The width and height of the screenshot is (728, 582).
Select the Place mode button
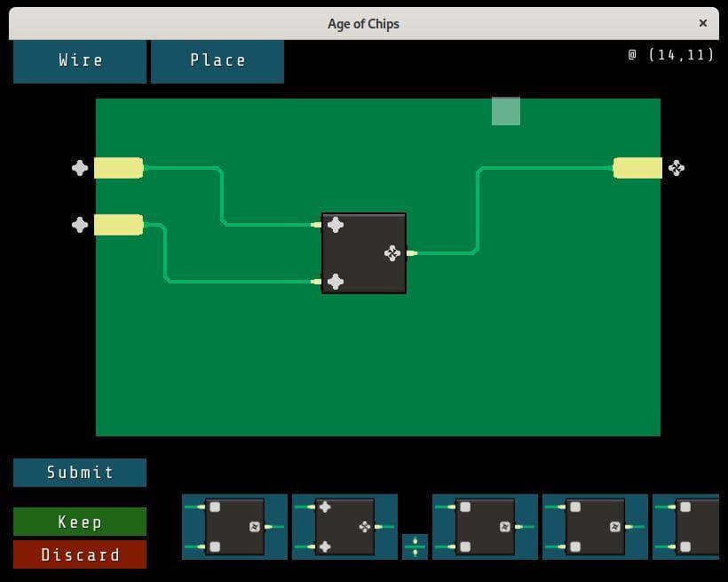[218, 61]
